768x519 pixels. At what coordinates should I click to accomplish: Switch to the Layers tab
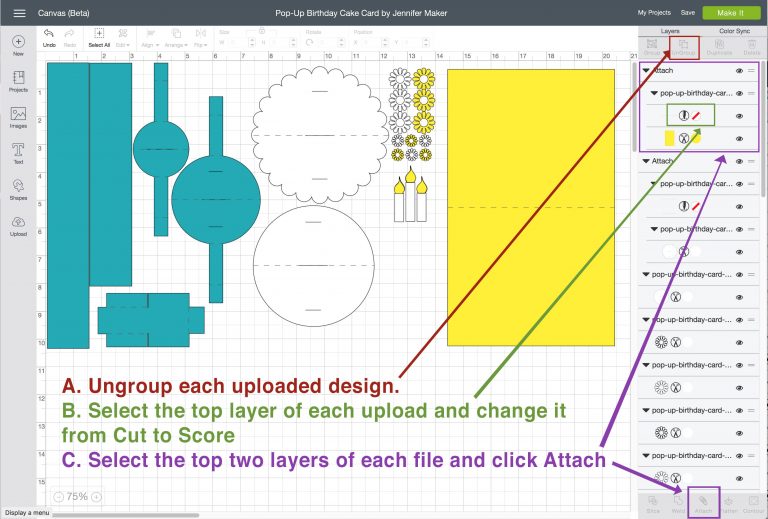670,31
